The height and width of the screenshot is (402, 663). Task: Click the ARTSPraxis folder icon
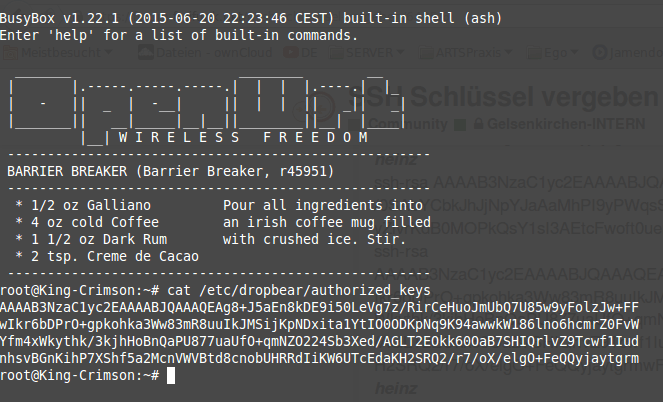425,53
